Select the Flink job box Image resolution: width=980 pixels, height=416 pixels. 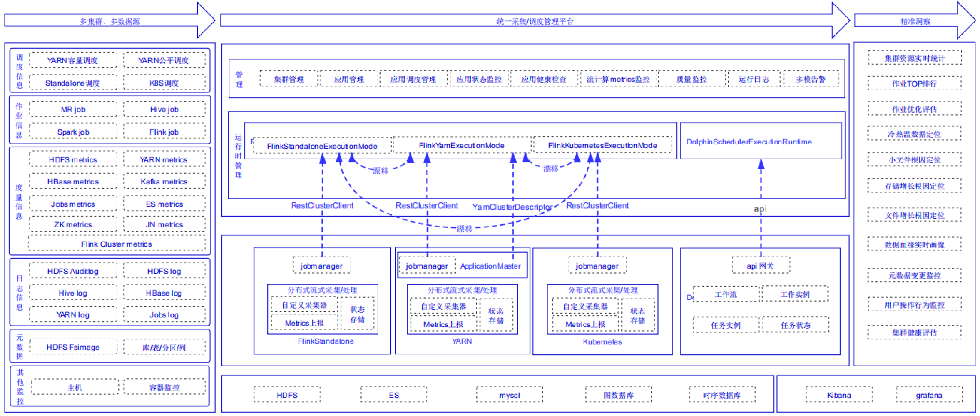(x=164, y=132)
